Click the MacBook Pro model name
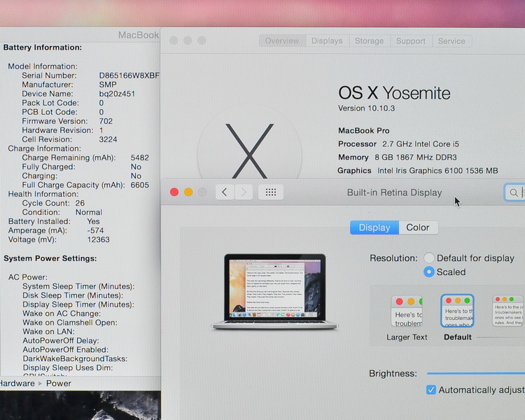 363,130
